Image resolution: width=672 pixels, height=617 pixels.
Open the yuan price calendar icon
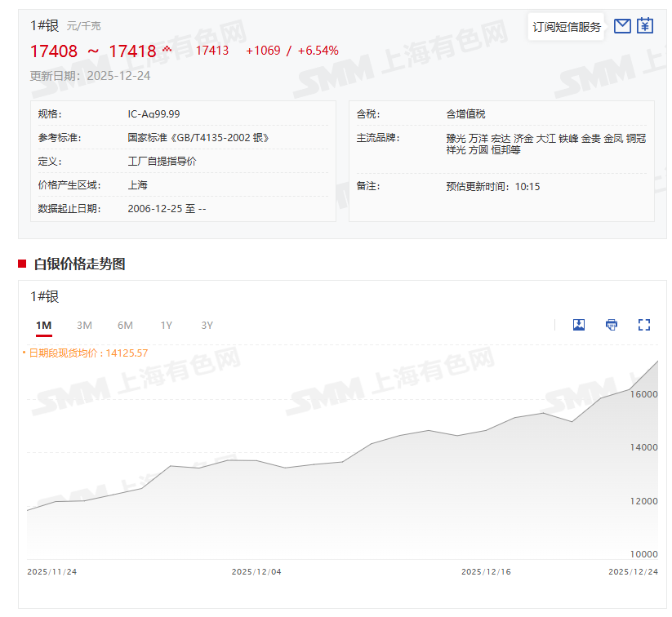tap(645, 26)
